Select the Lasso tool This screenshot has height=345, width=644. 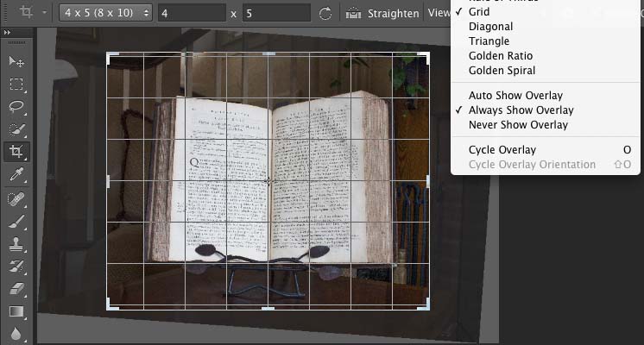tap(16, 107)
